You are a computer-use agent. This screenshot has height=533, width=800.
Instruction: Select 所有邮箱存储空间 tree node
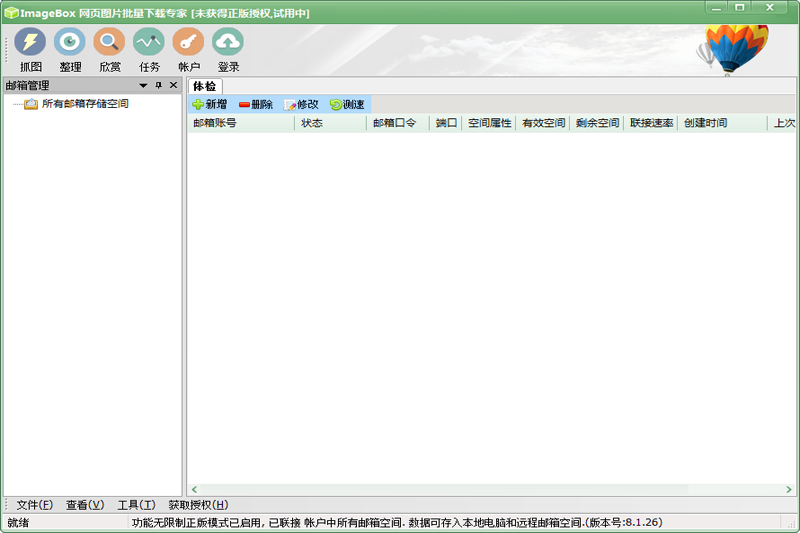click(x=85, y=104)
